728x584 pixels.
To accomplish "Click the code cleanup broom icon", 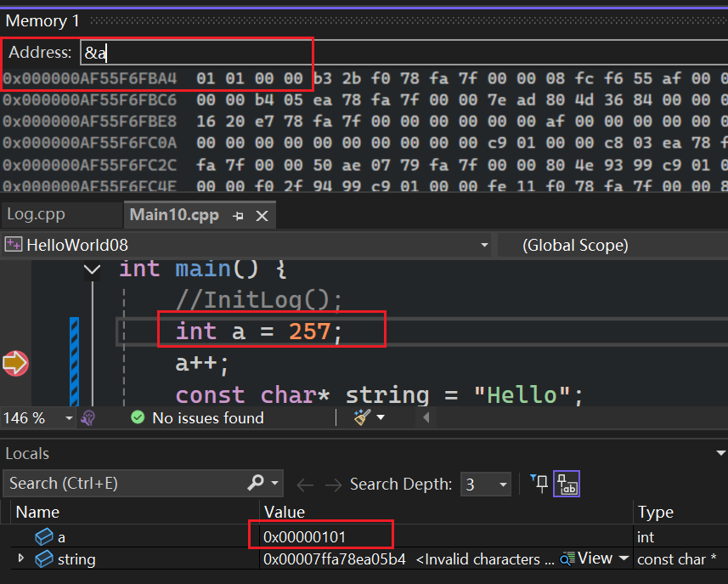I will point(363,417).
